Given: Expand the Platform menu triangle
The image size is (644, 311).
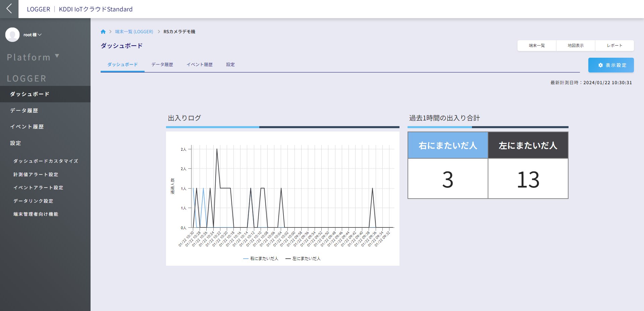Looking at the screenshot, I should coord(57,56).
